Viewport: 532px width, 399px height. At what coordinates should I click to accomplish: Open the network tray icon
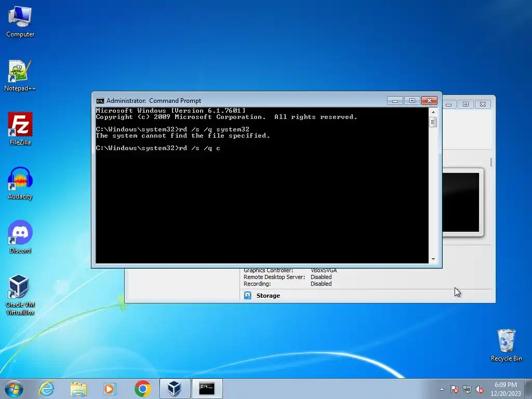pos(467,389)
